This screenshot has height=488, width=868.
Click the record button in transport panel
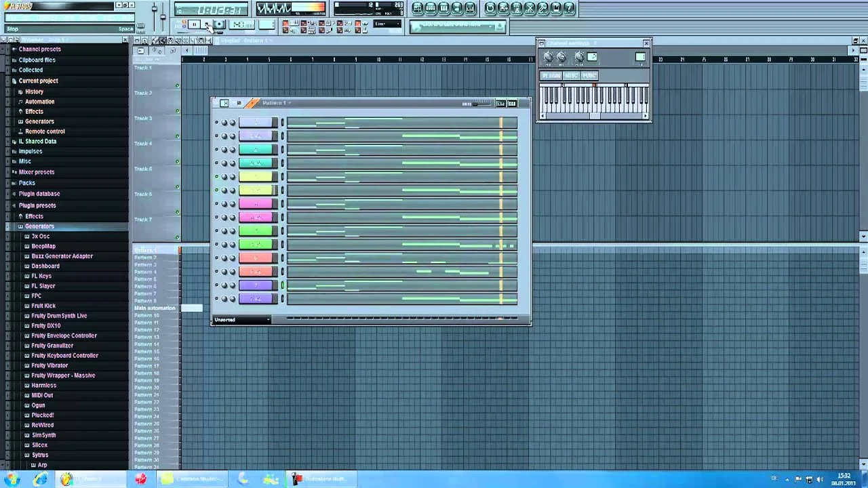coord(219,25)
